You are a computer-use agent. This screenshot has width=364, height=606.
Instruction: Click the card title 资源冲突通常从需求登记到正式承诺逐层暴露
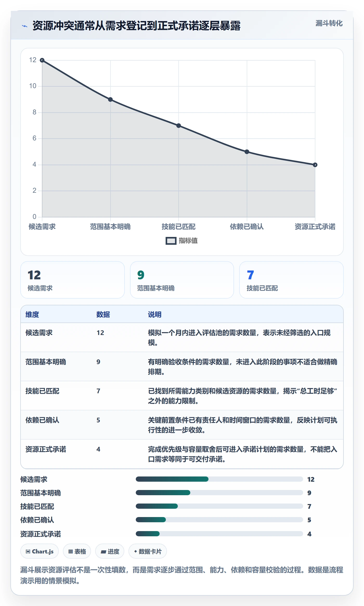[136, 26]
